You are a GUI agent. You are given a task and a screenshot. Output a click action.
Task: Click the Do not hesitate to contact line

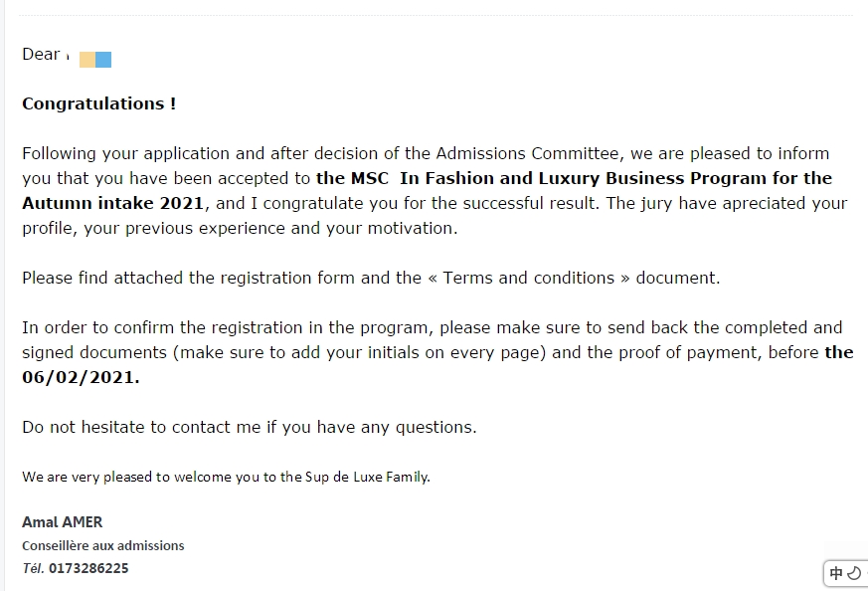click(250, 427)
